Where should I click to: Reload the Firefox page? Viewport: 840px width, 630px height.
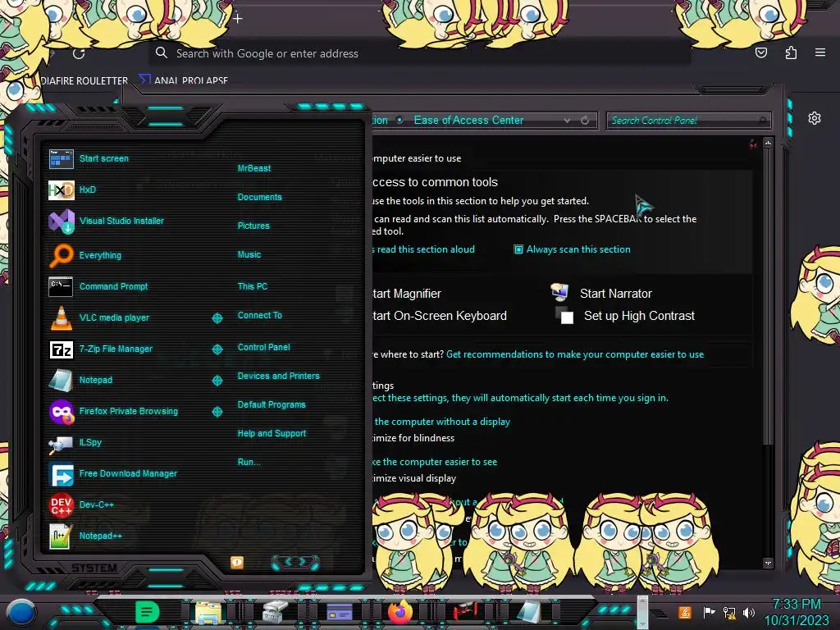pyautogui.click(x=79, y=53)
